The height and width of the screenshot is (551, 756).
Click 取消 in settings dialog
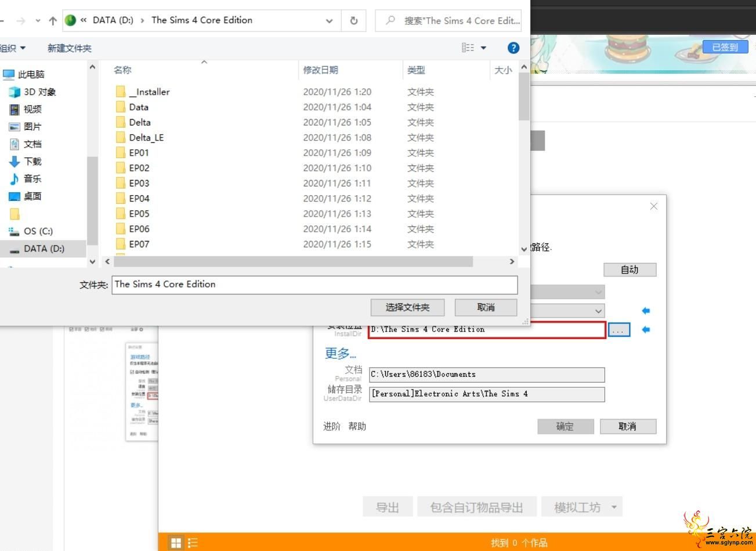[628, 426]
